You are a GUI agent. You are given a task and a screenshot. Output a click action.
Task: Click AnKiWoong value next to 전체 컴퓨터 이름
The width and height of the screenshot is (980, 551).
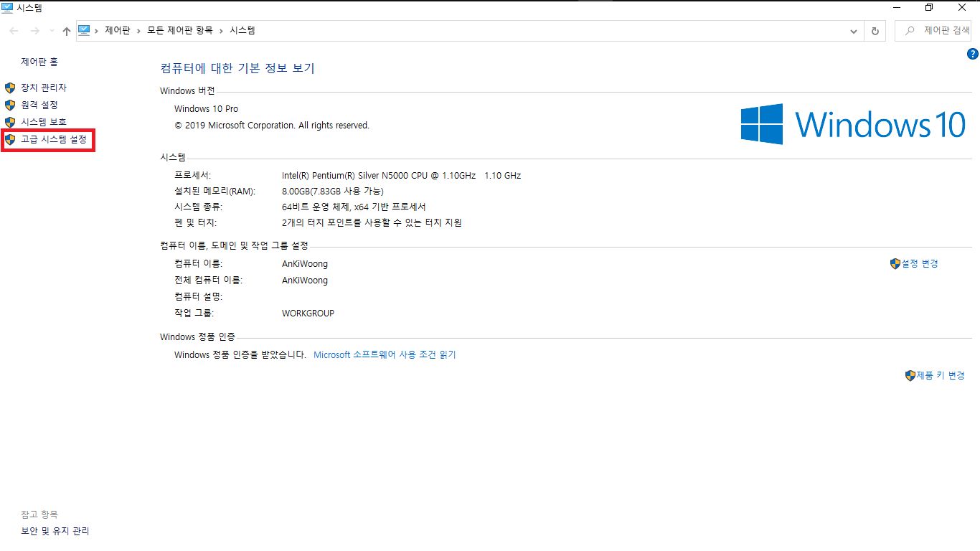[x=305, y=281]
